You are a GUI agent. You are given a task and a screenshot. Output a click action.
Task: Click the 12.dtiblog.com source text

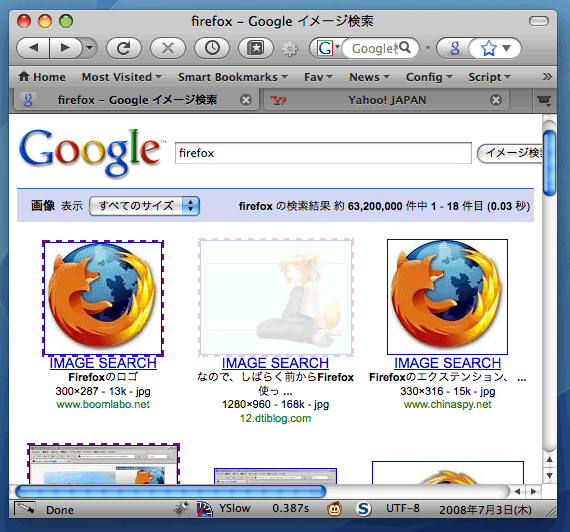tap(276, 418)
